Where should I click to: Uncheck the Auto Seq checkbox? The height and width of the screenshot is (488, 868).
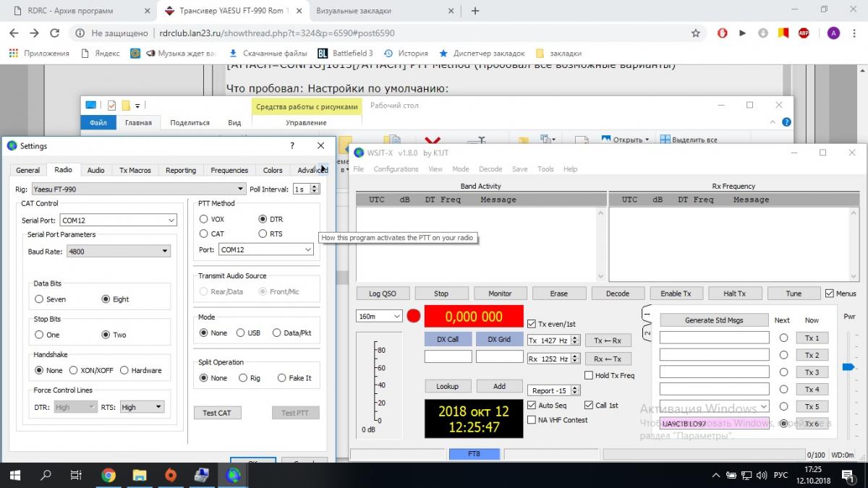coord(532,406)
